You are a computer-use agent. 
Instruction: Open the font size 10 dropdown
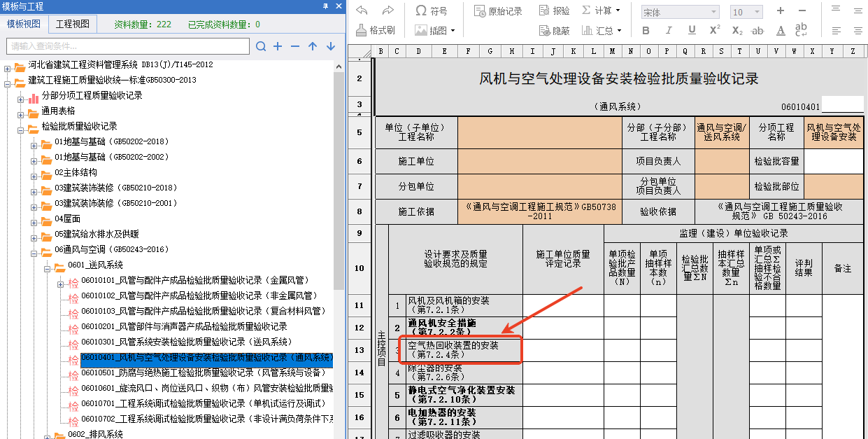[x=746, y=12]
